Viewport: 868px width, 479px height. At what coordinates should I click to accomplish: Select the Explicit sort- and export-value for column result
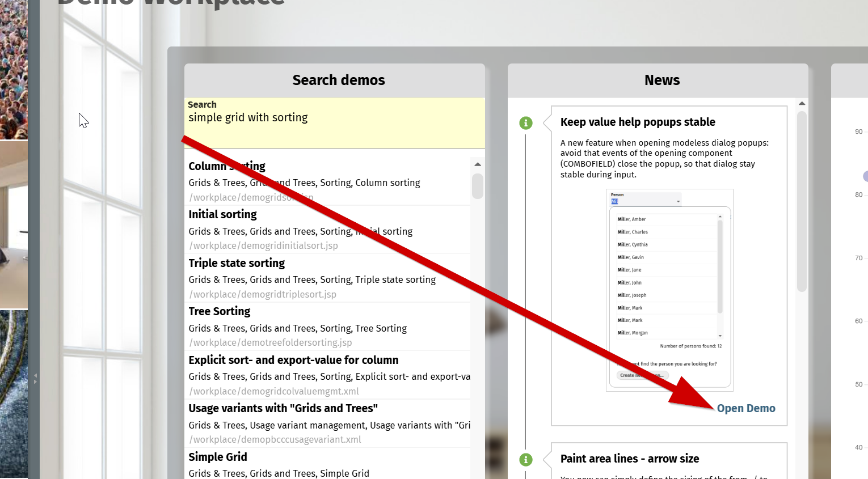click(293, 360)
